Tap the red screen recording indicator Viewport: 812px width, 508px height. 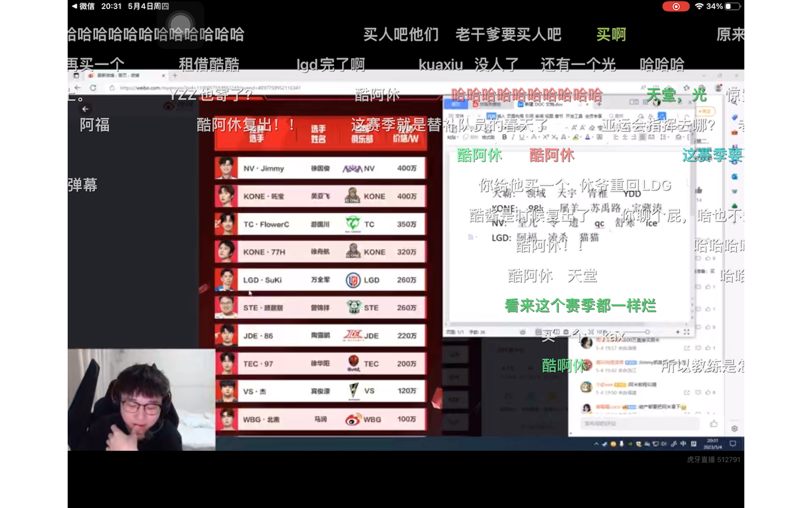point(676,6)
